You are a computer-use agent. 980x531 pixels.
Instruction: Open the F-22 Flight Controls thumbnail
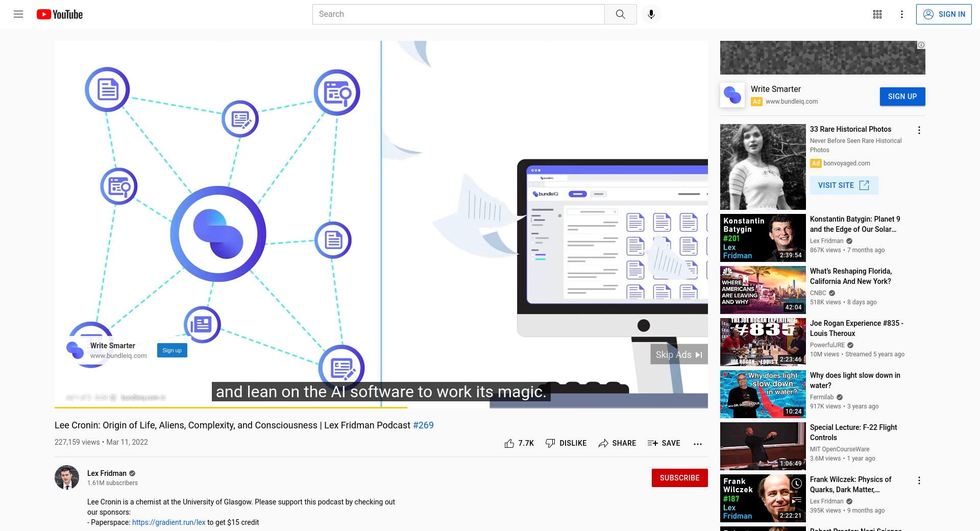pyautogui.click(x=763, y=446)
